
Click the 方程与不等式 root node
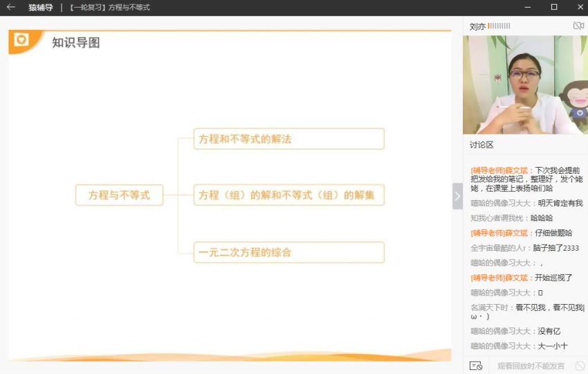click(119, 195)
